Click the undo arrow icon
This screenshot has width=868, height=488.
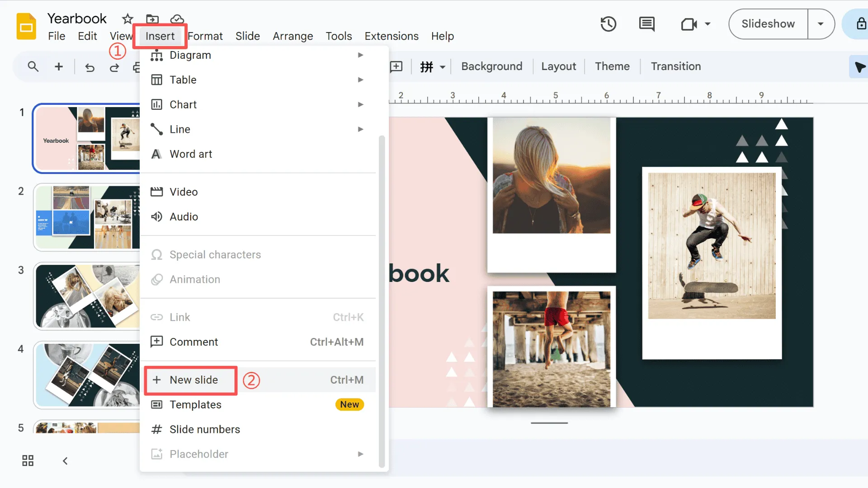click(90, 67)
